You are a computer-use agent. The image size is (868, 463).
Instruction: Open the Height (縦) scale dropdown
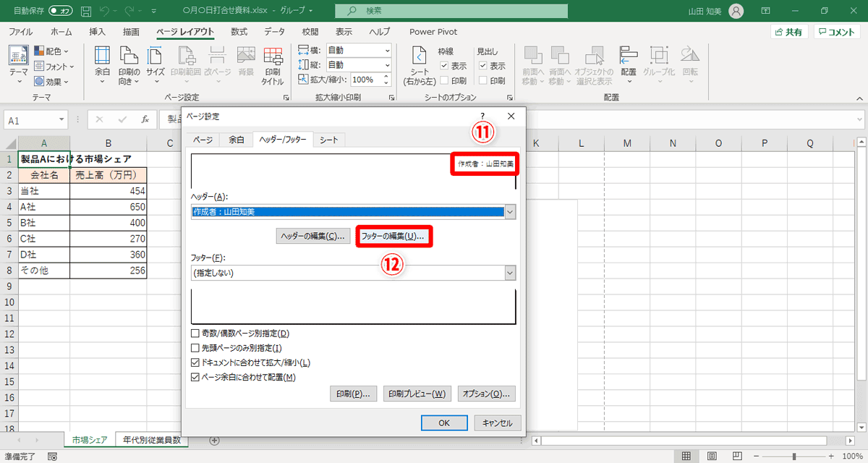[387, 65]
